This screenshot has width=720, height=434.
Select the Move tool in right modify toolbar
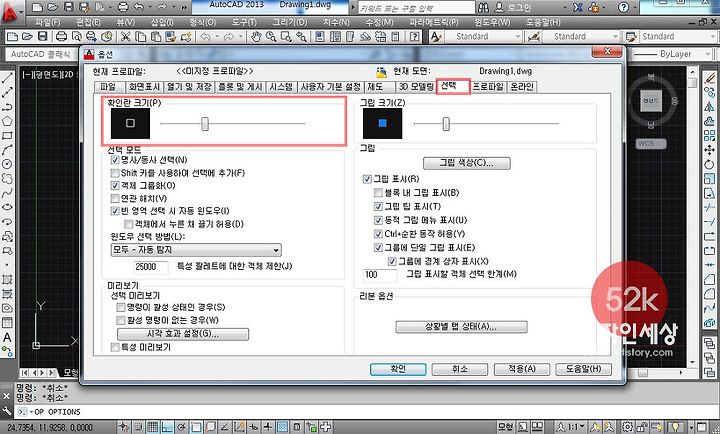[709, 150]
